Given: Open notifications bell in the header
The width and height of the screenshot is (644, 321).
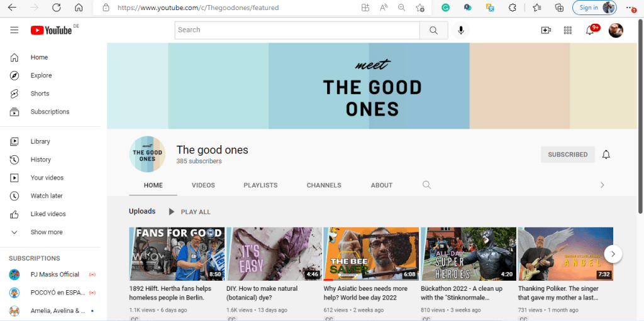Looking at the screenshot, I should pos(590,30).
